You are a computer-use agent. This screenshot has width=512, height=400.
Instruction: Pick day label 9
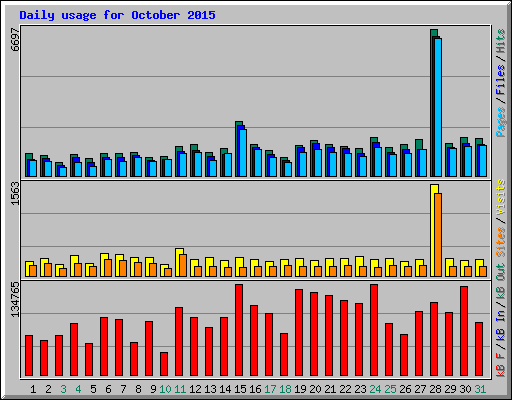(153, 389)
